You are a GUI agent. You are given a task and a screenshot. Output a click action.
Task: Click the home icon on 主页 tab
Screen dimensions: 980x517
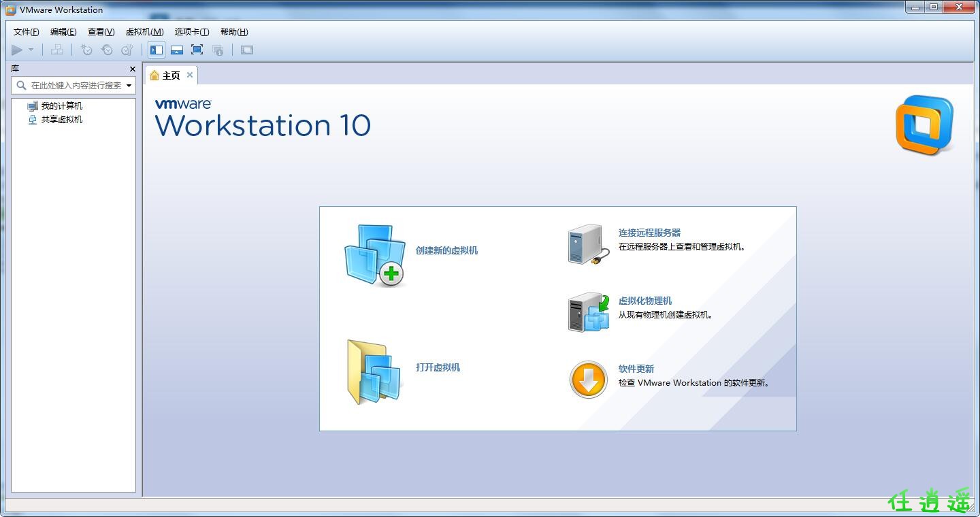tap(154, 76)
